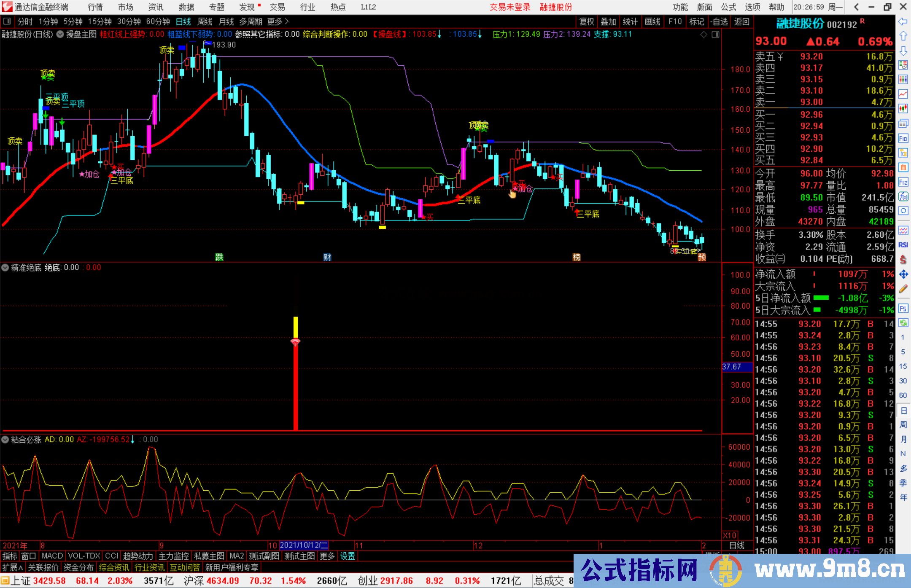Image resolution: width=911 pixels, height=588 pixels.
Task: Toggle the 精准绝底 indicator circle arrow
Action: 5,268
